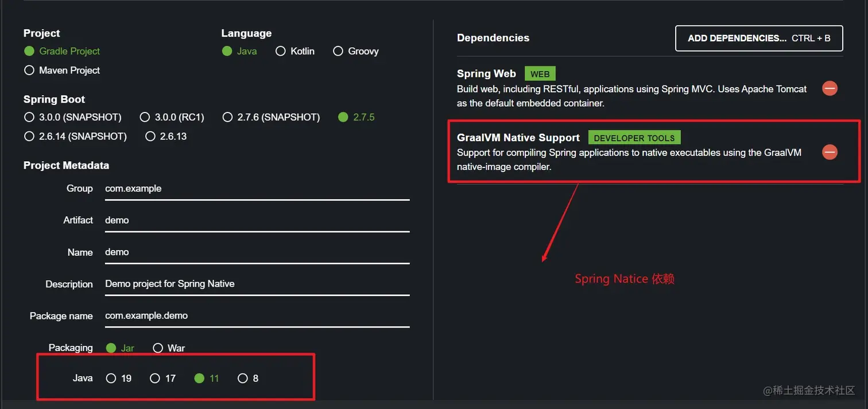Select Gradle Project option
868x409 pixels.
pos(62,51)
